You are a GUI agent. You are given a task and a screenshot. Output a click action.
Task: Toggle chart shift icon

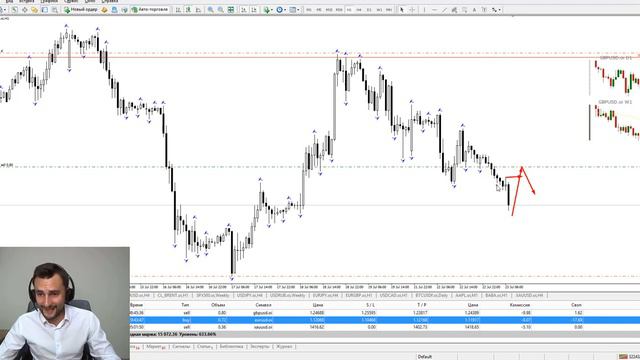[x=253, y=10]
